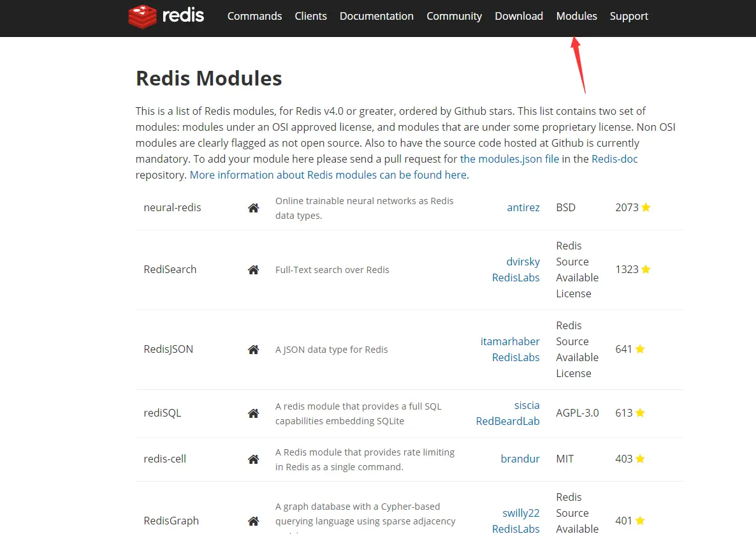Click the redis-cell module name
This screenshot has width=756, height=534.
pos(164,458)
